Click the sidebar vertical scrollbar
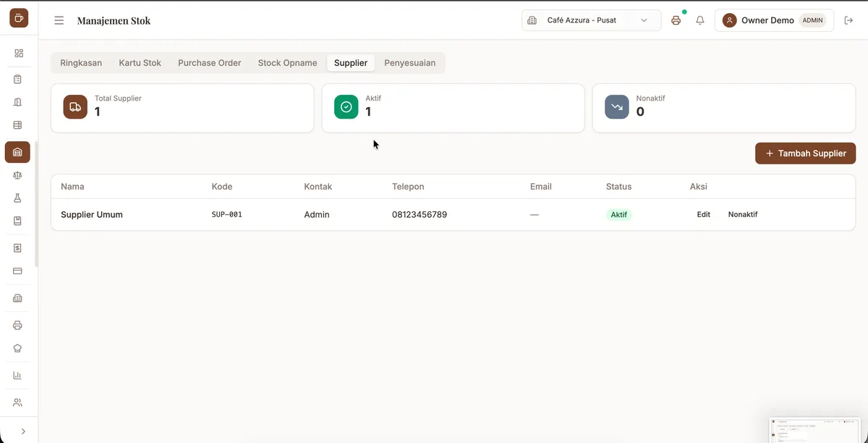Screen dimensions: 868x443 click(x=36, y=203)
